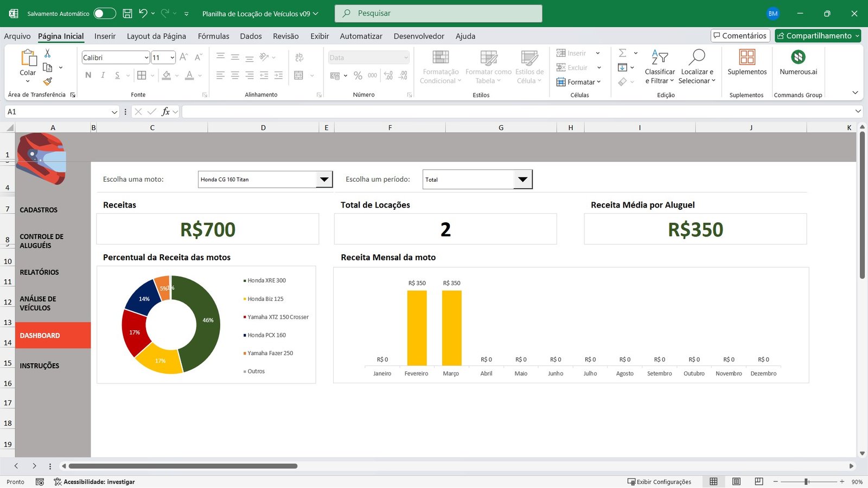Click the Save disk icon
The height and width of the screenshot is (488, 868).
point(127,14)
